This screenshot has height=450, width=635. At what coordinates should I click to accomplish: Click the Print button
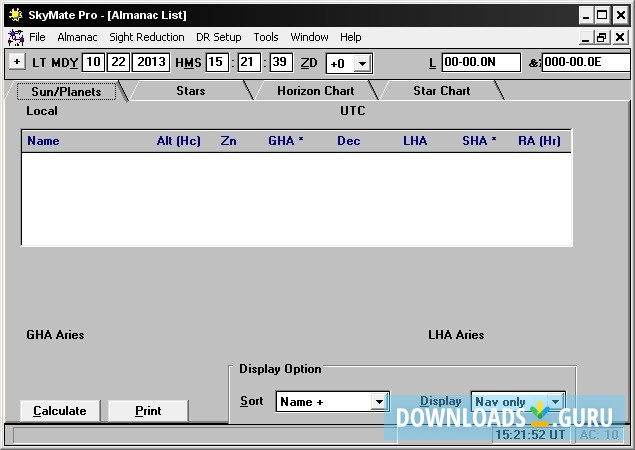[x=148, y=411]
